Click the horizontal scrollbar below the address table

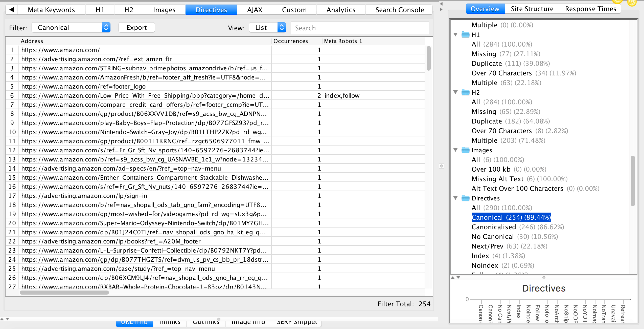(64, 293)
